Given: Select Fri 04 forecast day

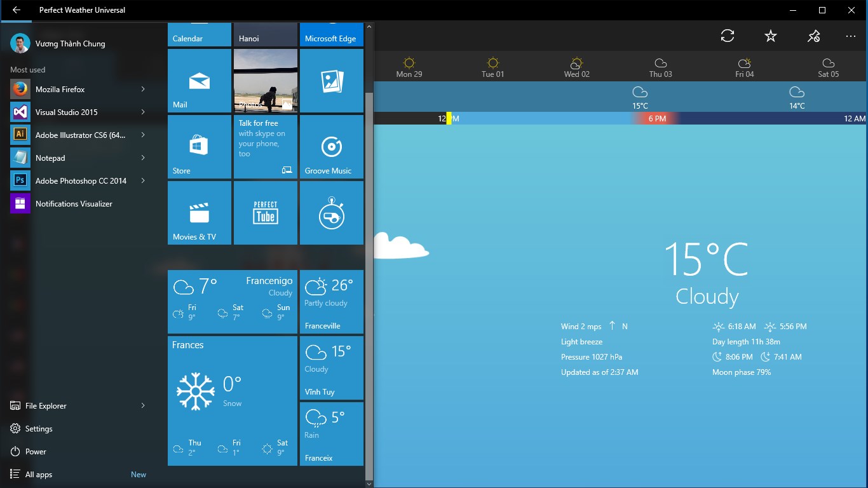Looking at the screenshot, I should click(x=744, y=67).
